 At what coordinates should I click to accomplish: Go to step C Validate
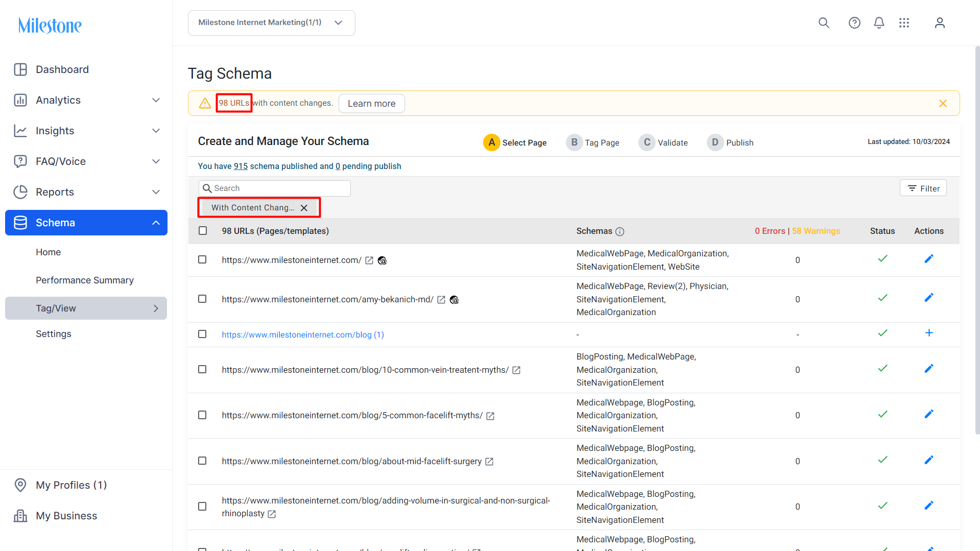[663, 142]
